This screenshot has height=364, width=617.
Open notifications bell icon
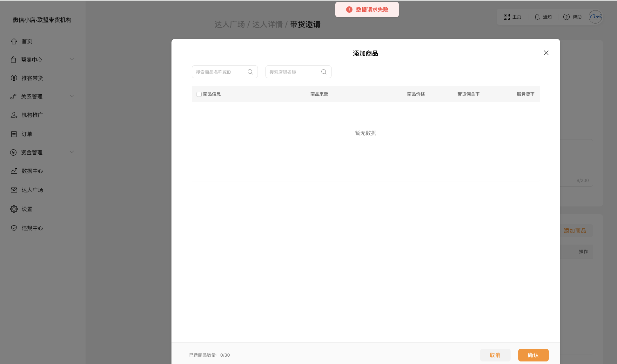click(x=537, y=17)
